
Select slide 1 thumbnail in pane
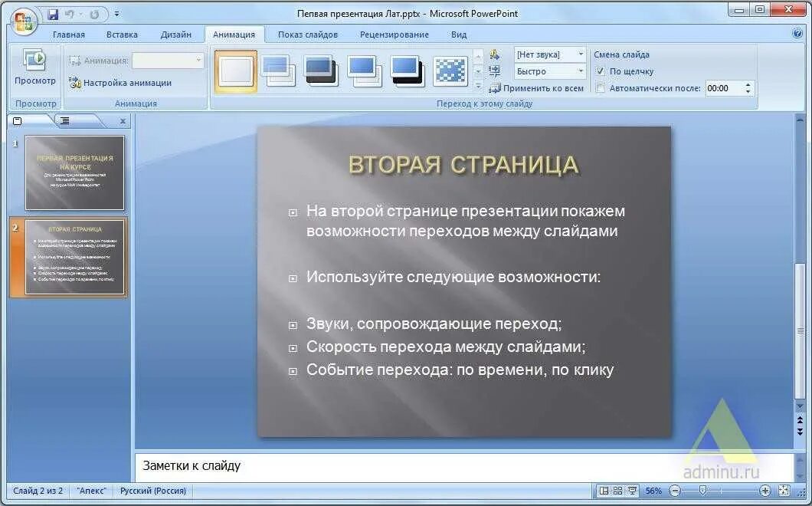pos(75,172)
